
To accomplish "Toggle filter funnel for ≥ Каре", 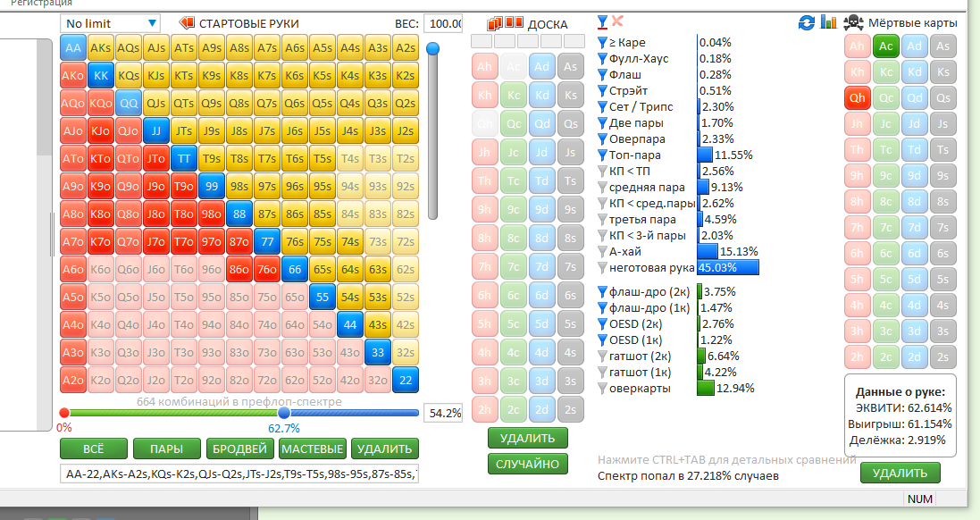I will pyautogui.click(x=602, y=43).
